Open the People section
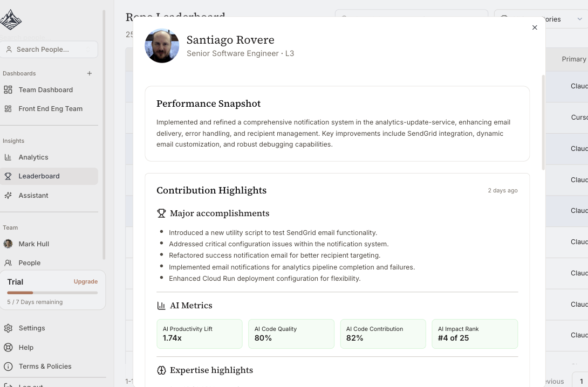This screenshot has height=387, width=588. tap(29, 263)
